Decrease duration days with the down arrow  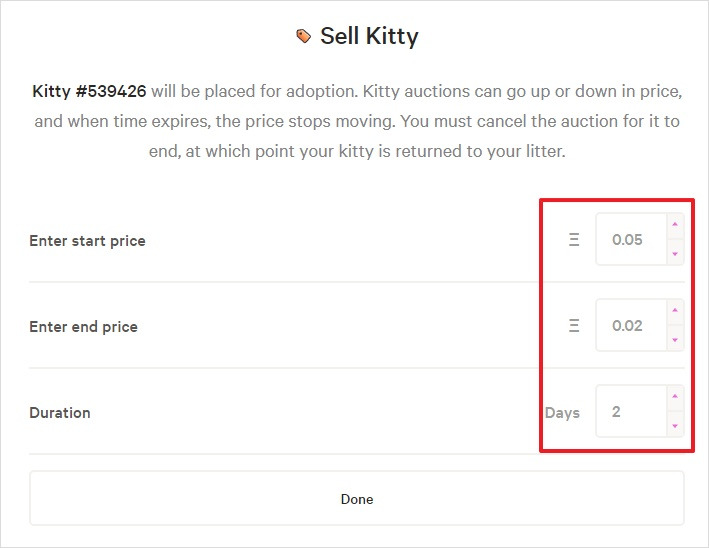675,425
